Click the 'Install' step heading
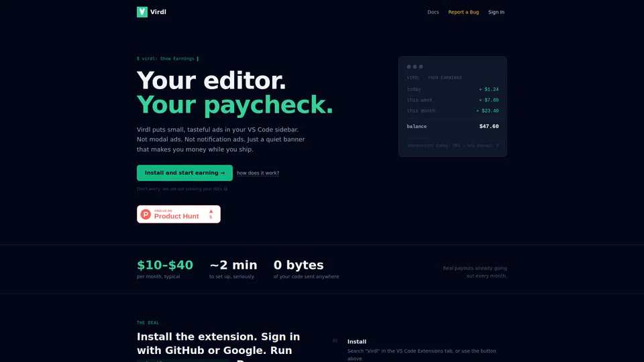 pos(357,341)
